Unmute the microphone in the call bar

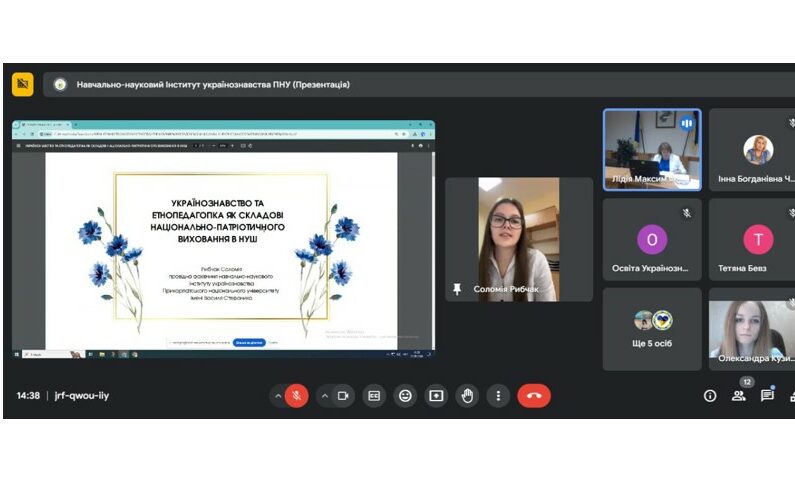[x=296, y=395]
